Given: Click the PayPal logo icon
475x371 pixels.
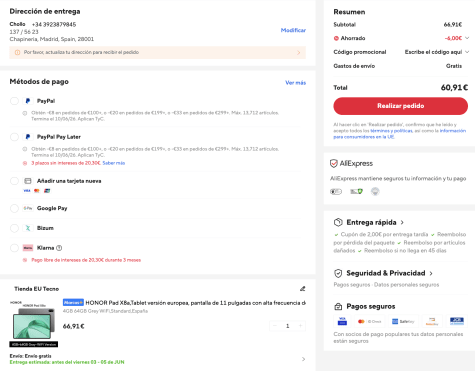Looking at the screenshot, I should pyautogui.click(x=28, y=101).
